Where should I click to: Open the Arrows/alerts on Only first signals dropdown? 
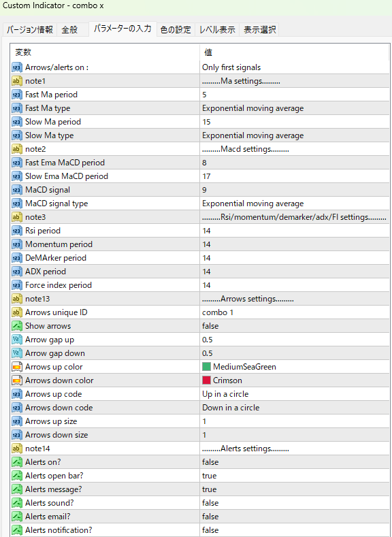pos(295,67)
